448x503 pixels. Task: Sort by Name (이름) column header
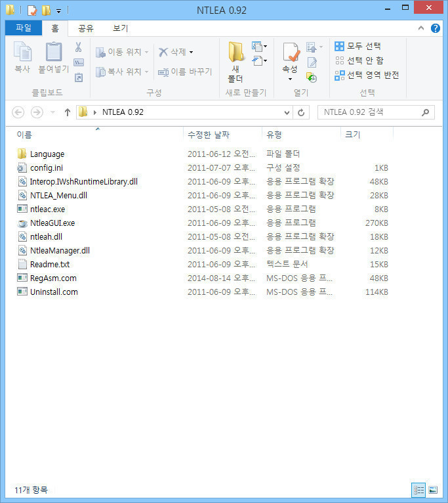click(24, 135)
